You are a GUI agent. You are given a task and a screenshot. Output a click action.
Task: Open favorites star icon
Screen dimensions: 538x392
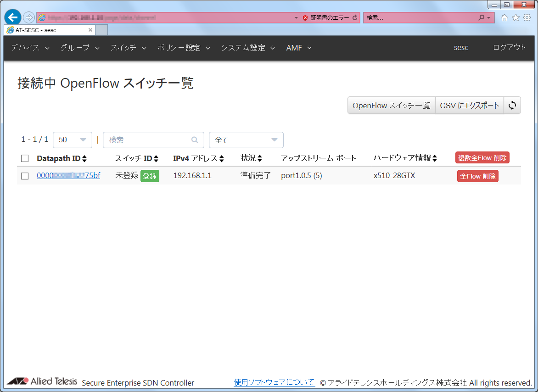tap(516, 17)
